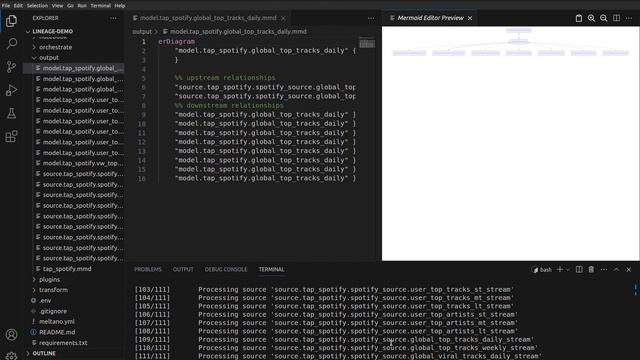
Task: Open the new terminal launch profile dropdown
Action: pos(567,269)
